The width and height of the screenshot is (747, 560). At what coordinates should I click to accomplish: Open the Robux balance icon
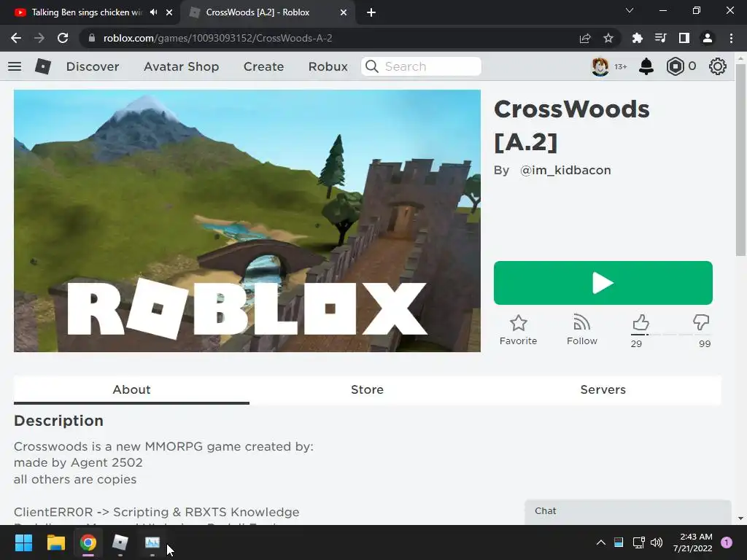tap(675, 66)
